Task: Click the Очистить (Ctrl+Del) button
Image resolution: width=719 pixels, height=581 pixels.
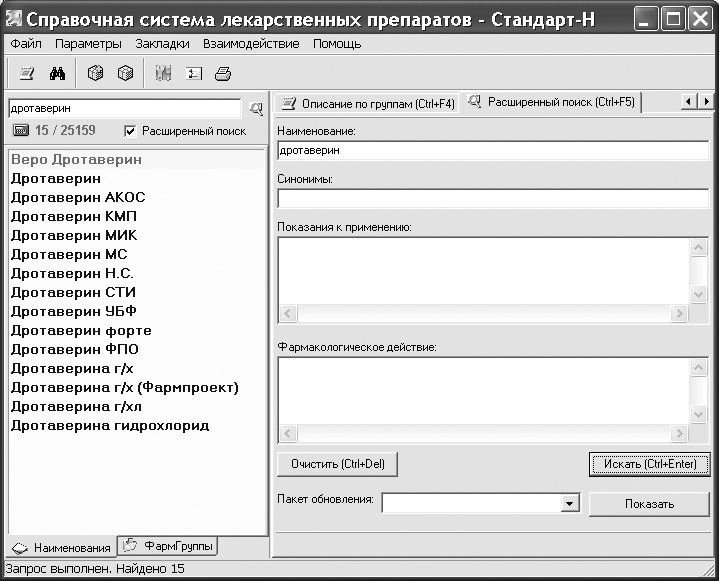Action: point(337,464)
